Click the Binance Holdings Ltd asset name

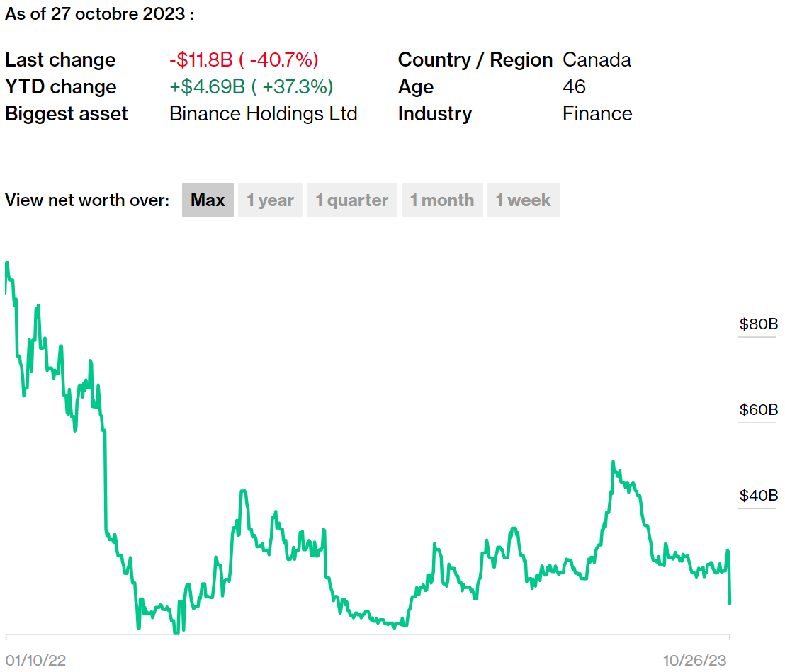[x=263, y=113]
